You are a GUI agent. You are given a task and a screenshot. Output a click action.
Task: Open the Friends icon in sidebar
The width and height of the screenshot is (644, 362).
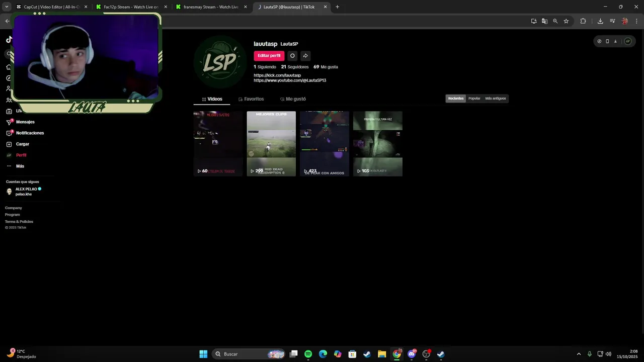[9, 100]
